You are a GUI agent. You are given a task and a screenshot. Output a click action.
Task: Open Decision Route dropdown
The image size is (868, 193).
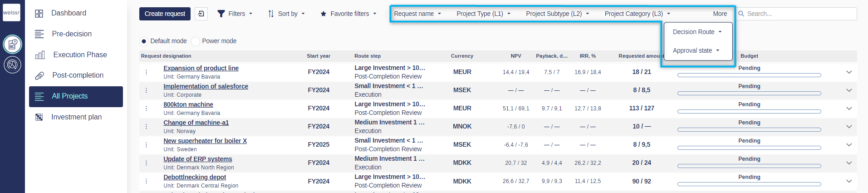point(697,32)
